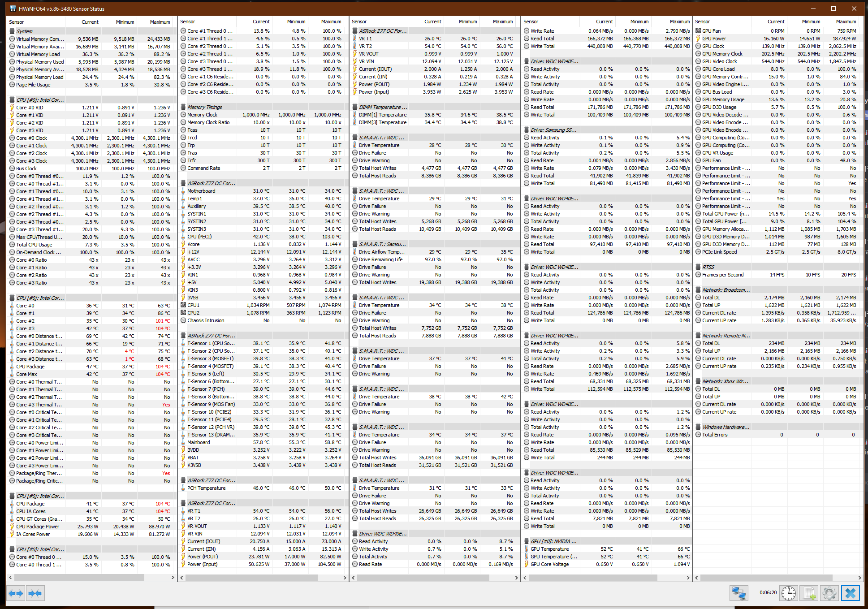Collapse the GPU [#0]: NVIDIA group header
Image resolution: width=868 pixels, height=609 pixels.
point(553,541)
